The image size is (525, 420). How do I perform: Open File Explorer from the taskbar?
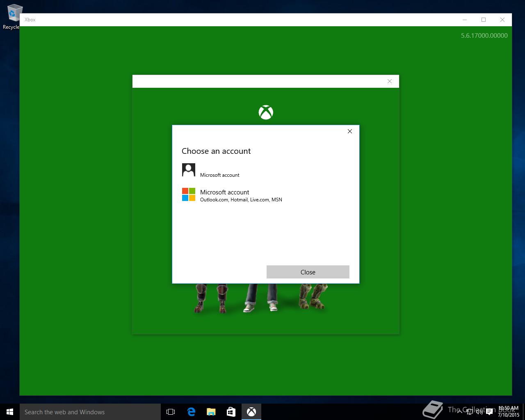pyautogui.click(x=211, y=412)
